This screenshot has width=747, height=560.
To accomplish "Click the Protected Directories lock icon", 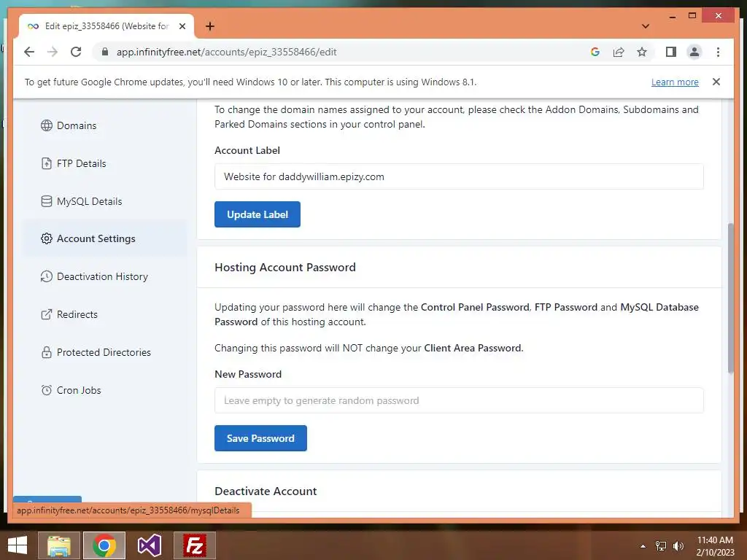I will (x=46, y=352).
